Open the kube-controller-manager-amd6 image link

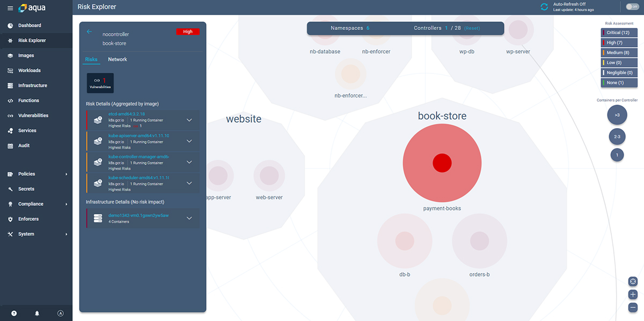coord(138,156)
